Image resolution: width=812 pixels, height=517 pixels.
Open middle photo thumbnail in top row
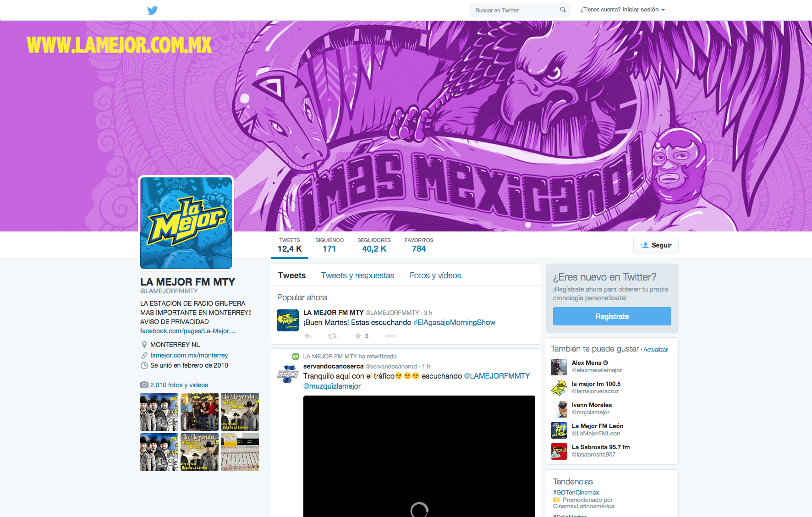coord(199,412)
